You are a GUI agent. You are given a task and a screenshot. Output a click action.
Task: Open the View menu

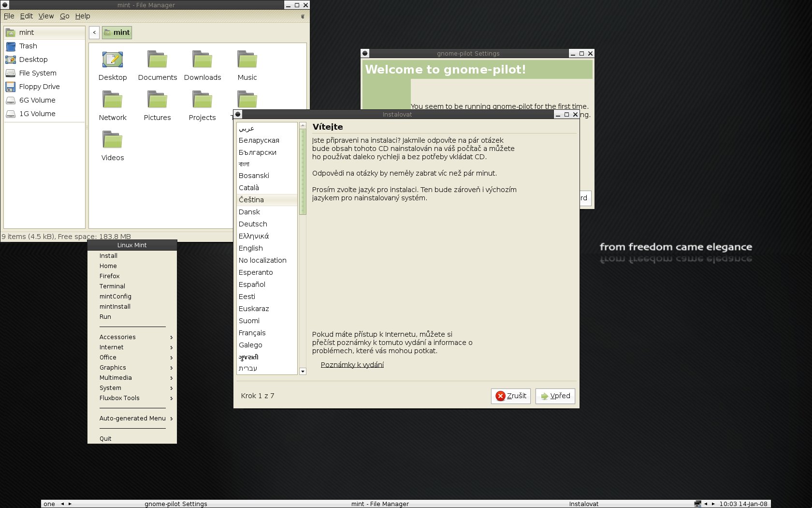click(x=46, y=16)
